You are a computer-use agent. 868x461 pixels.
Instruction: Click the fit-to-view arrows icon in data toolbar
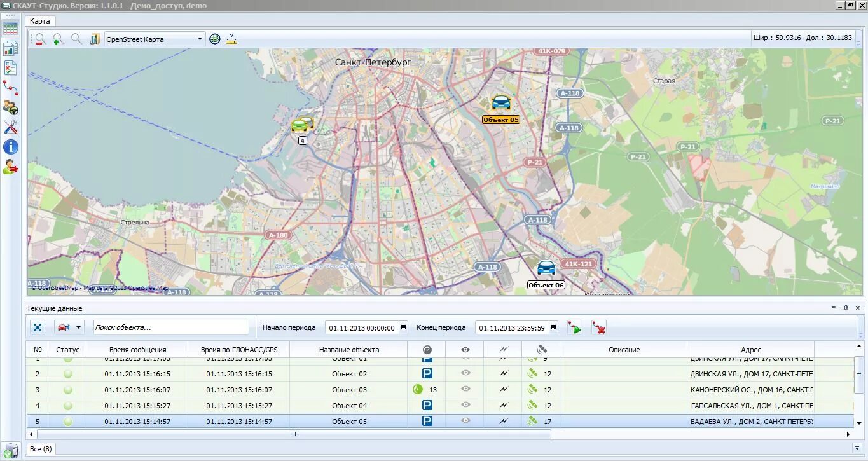pos(38,327)
